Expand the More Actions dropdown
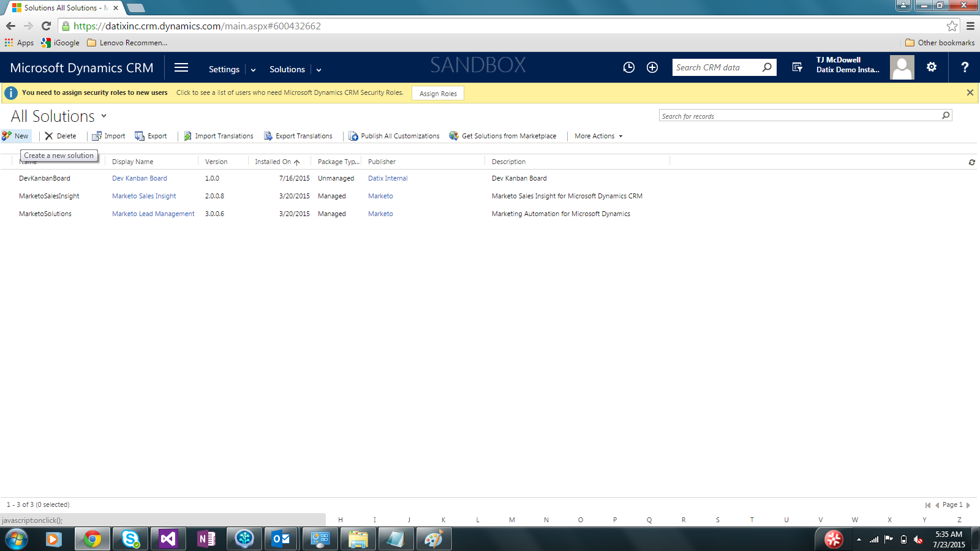 (598, 136)
